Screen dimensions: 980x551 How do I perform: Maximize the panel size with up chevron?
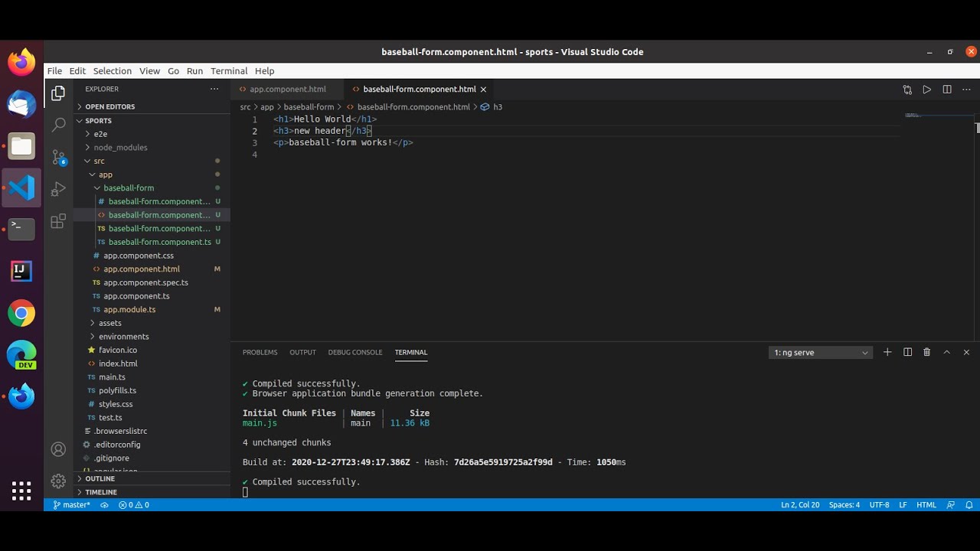coord(947,352)
